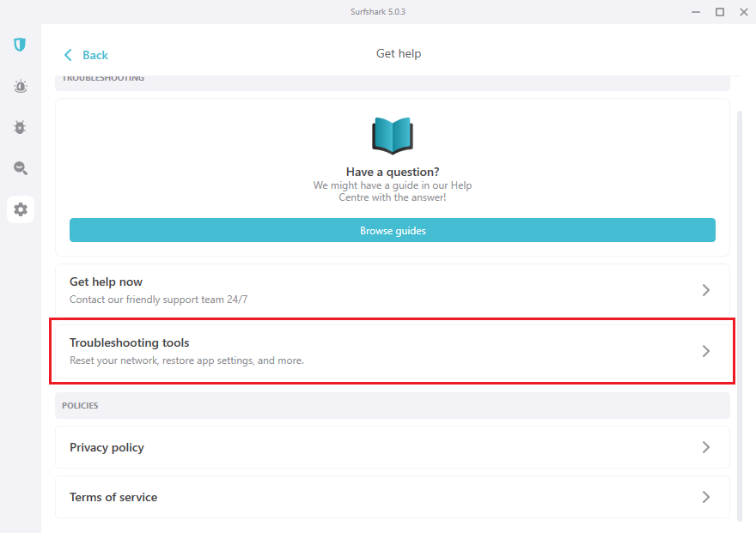Image resolution: width=756 pixels, height=533 pixels.
Task: Click the Settings gear in sidebar
Action: [x=20, y=209]
